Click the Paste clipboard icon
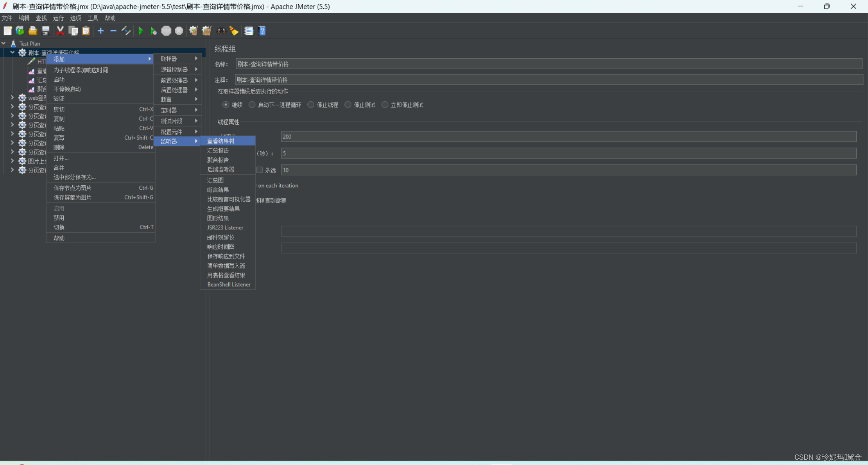This screenshot has width=868, height=465. pos(86,31)
